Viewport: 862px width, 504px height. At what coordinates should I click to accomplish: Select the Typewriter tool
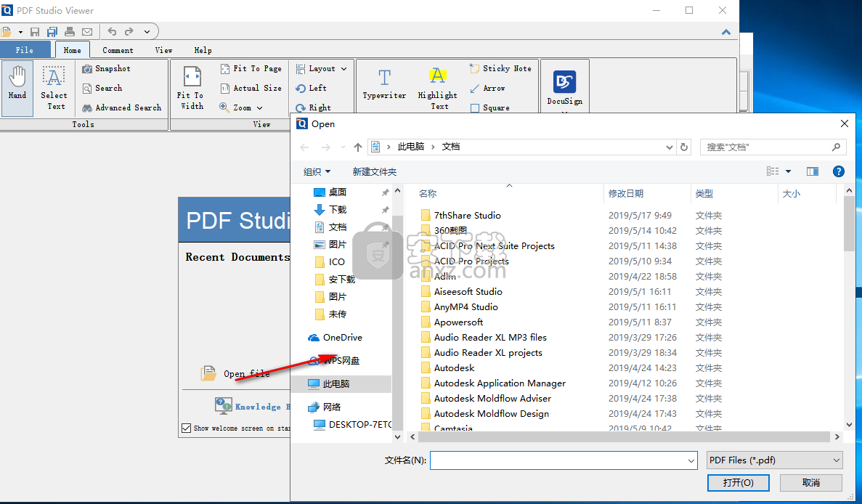pos(384,84)
